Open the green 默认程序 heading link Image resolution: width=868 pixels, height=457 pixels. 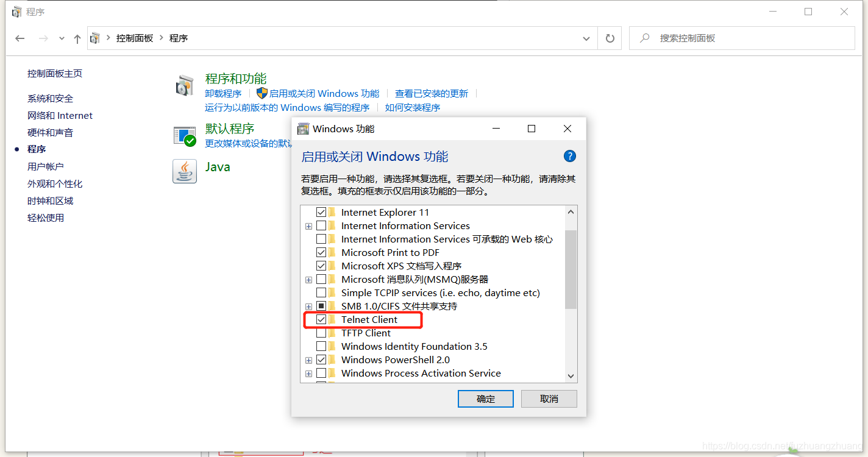pos(230,129)
